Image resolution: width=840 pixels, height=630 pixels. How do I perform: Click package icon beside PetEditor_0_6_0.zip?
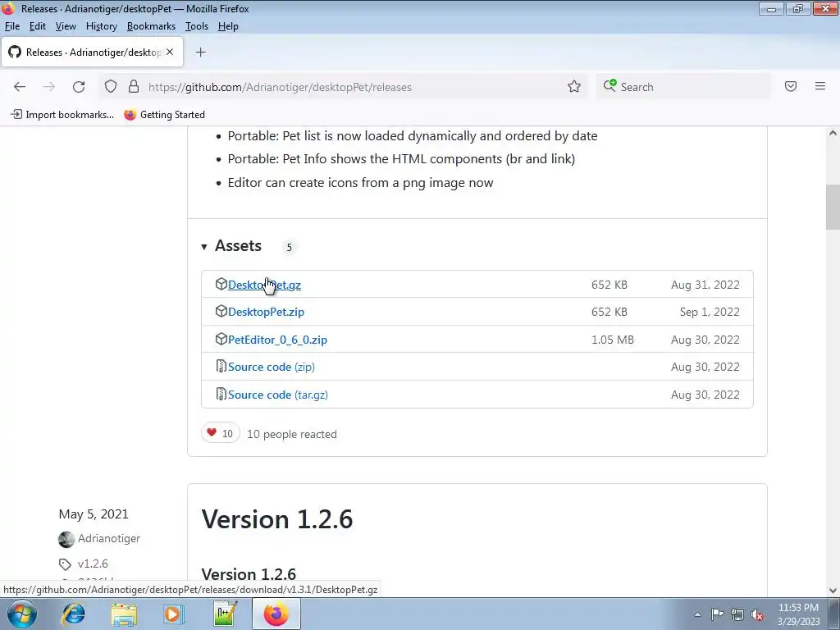(221, 339)
